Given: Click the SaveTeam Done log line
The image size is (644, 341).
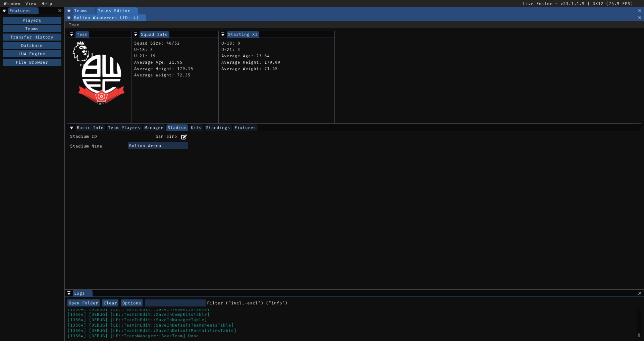Looking at the screenshot, I should click(x=133, y=336).
